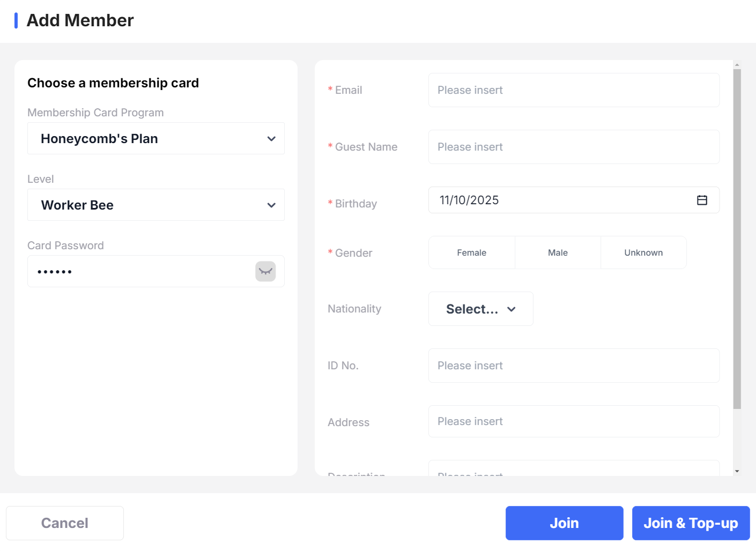Open the Level dropdown showing Worker Bee
Viewport: 756px width, 551px height.
coord(156,205)
